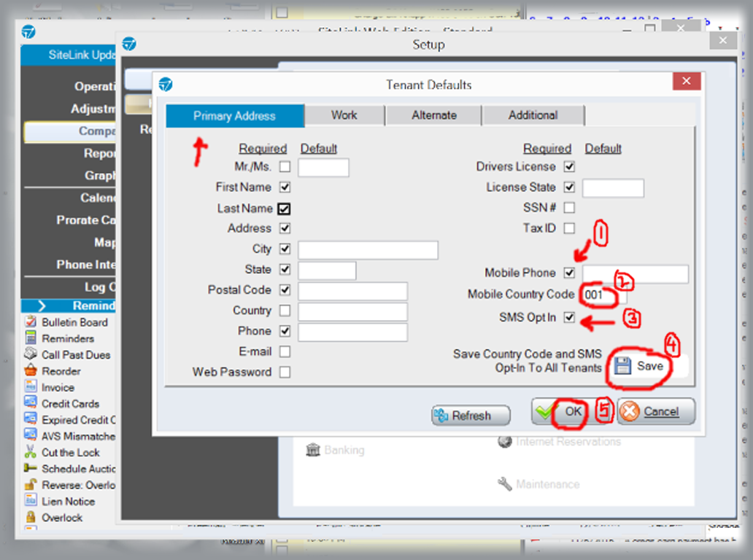
Task: Check the E-mail required checkbox
Action: pos(285,351)
